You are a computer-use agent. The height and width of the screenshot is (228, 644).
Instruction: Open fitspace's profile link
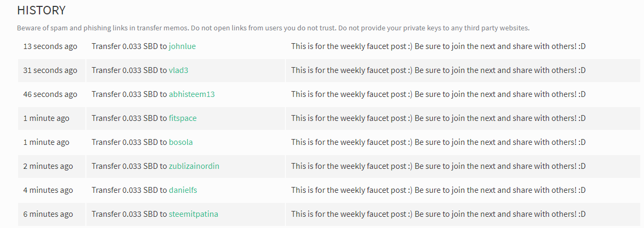point(182,118)
